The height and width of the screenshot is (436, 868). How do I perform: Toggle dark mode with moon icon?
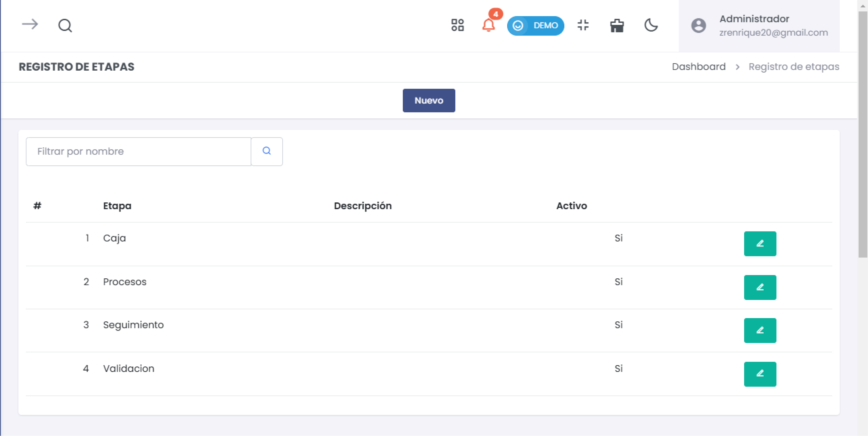click(x=651, y=25)
